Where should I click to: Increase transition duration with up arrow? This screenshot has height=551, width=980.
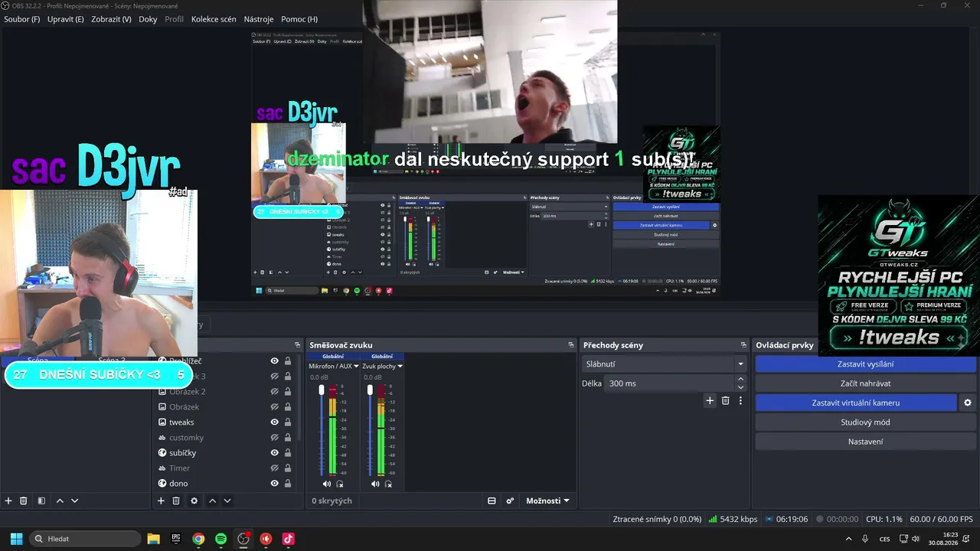[x=740, y=379]
